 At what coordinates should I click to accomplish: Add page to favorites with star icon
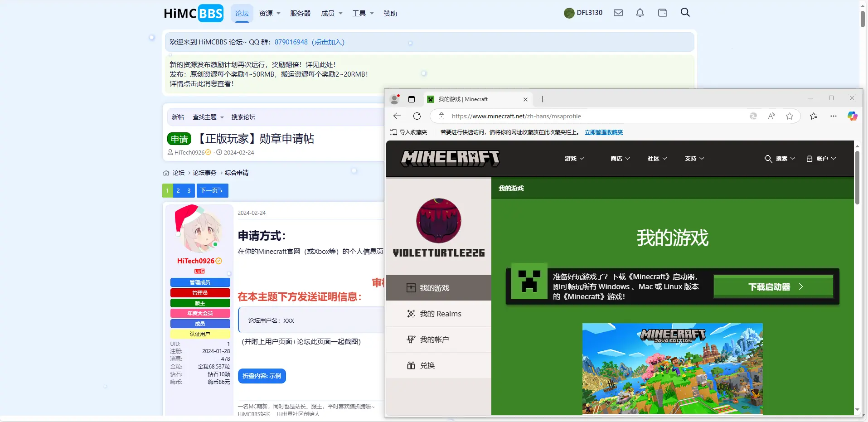pyautogui.click(x=790, y=116)
